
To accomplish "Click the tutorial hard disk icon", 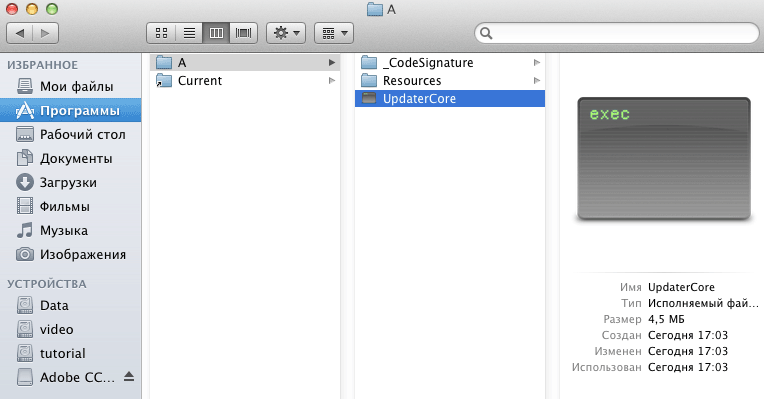I will [x=25, y=353].
